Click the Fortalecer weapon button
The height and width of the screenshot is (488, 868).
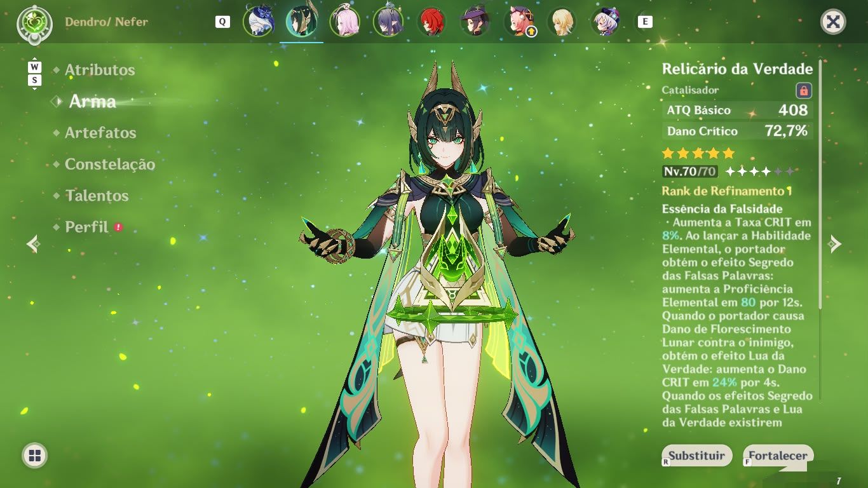tap(778, 456)
